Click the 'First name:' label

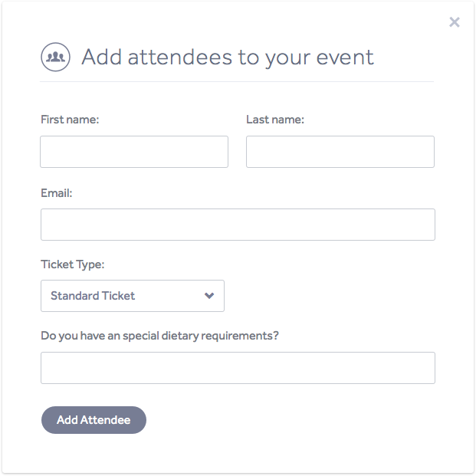tap(70, 120)
